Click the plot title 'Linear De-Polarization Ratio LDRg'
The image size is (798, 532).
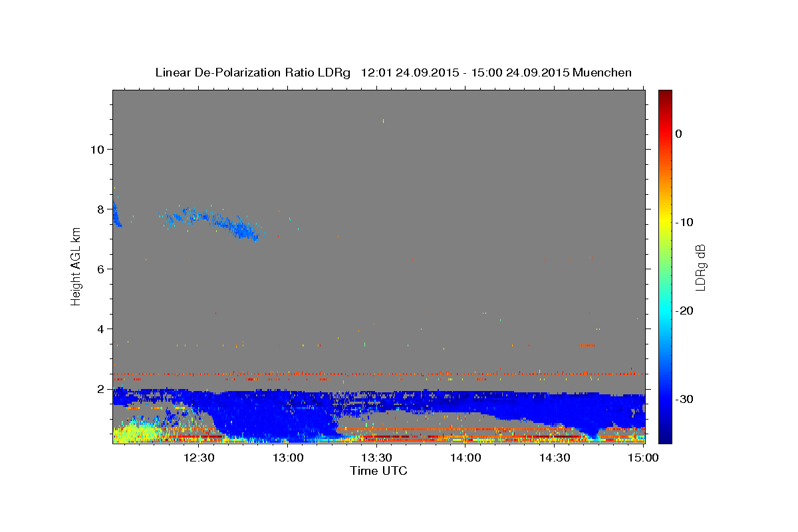point(253,72)
